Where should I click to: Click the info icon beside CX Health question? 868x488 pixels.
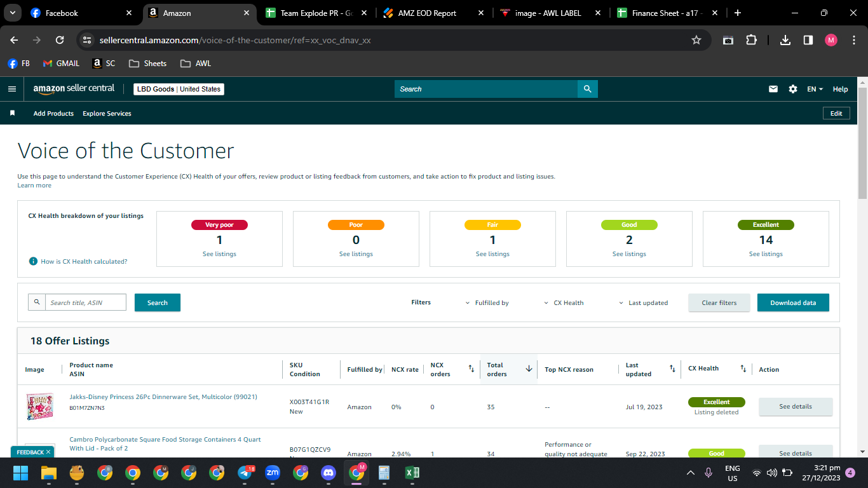(x=33, y=261)
